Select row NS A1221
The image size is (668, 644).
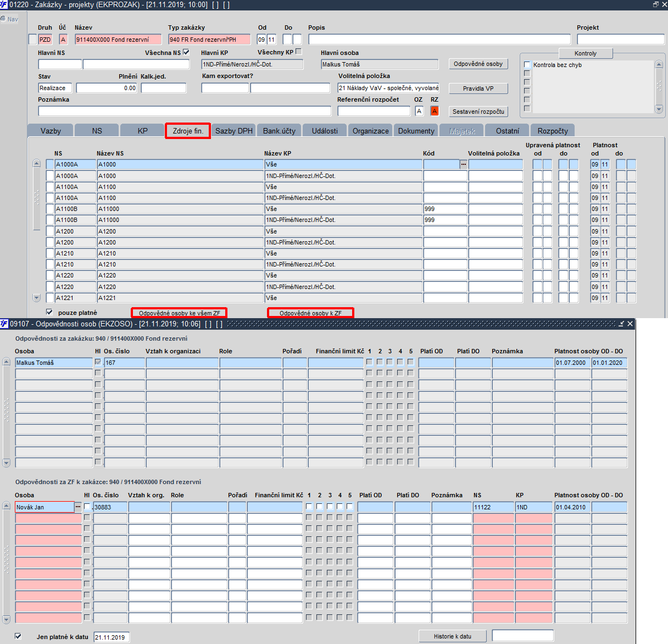click(x=75, y=298)
